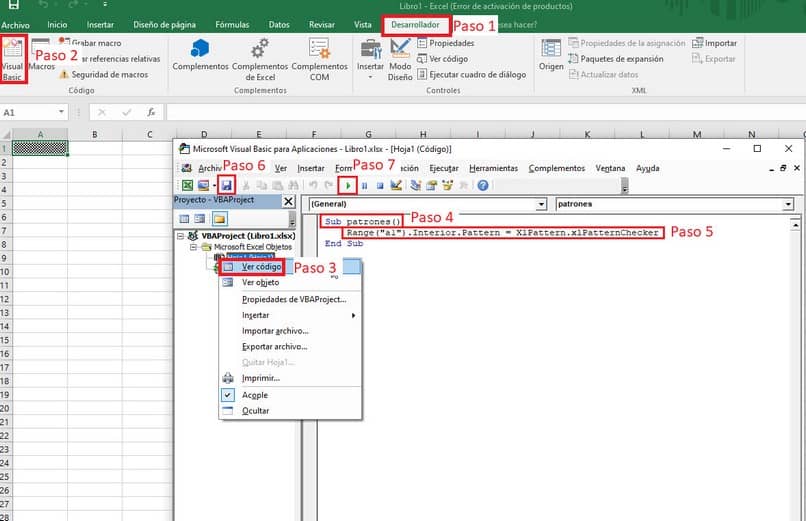
Task: Open the Name Box dropdown arrow
Action: (61, 112)
